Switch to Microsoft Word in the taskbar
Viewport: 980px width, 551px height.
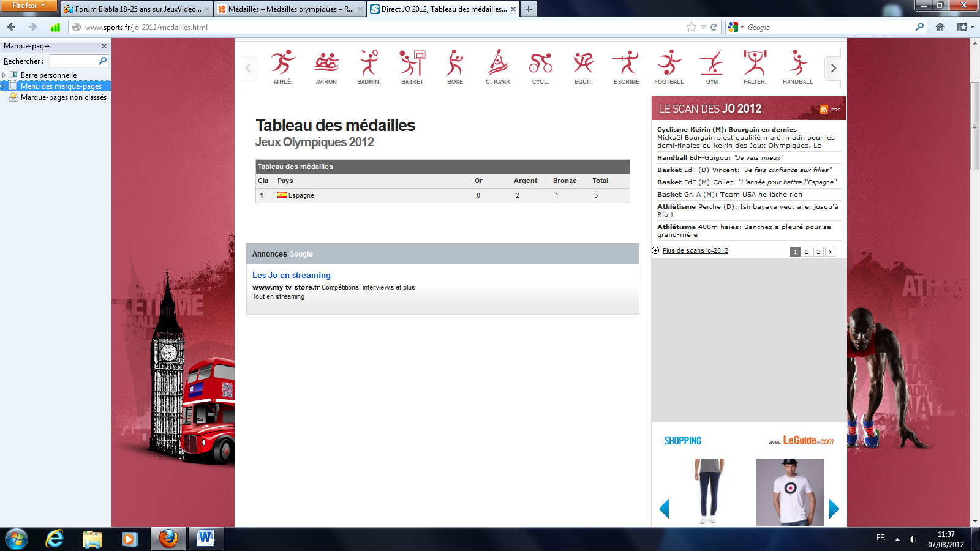206,539
